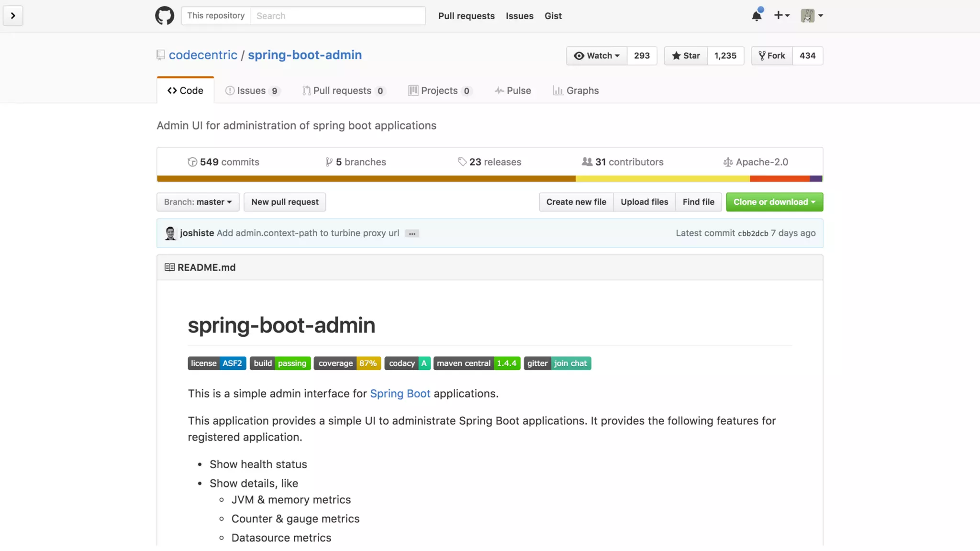Click Clone or download button

point(774,202)
